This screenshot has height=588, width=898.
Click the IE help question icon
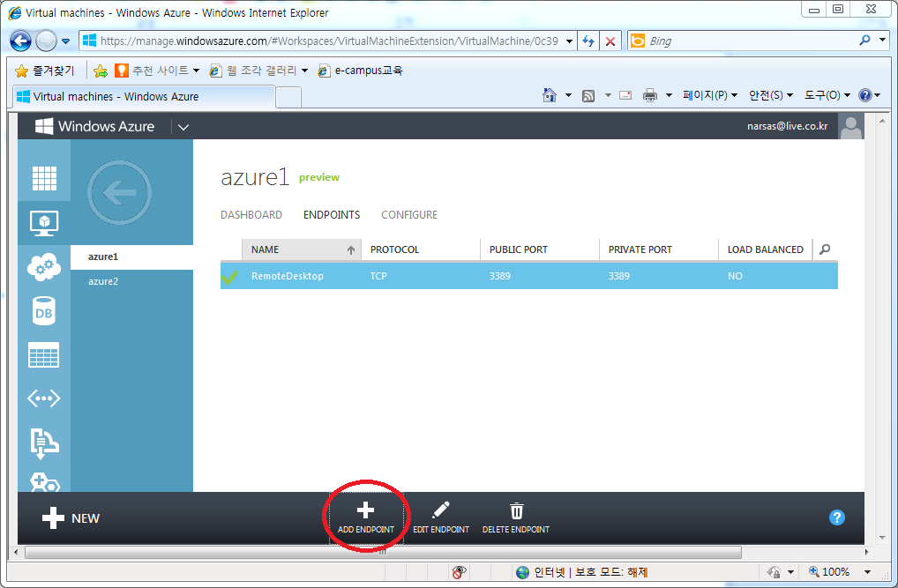point(864,95)
